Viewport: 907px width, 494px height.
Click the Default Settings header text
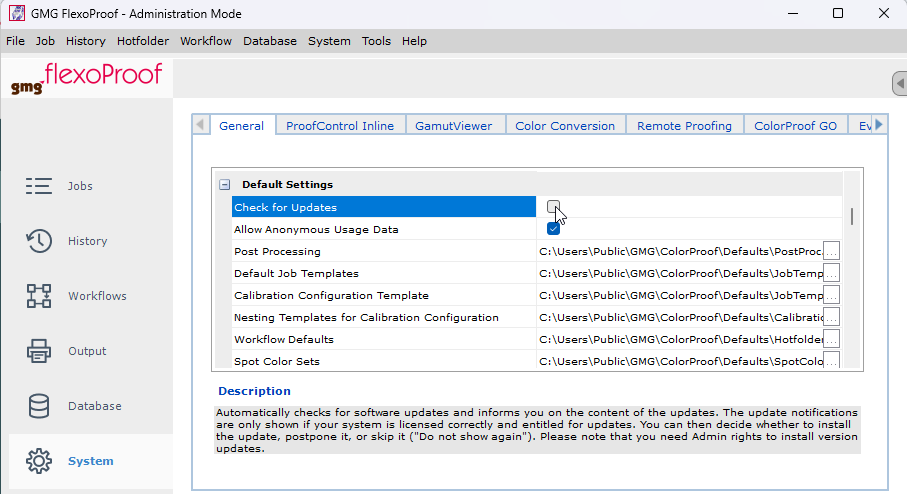(287, 185)
